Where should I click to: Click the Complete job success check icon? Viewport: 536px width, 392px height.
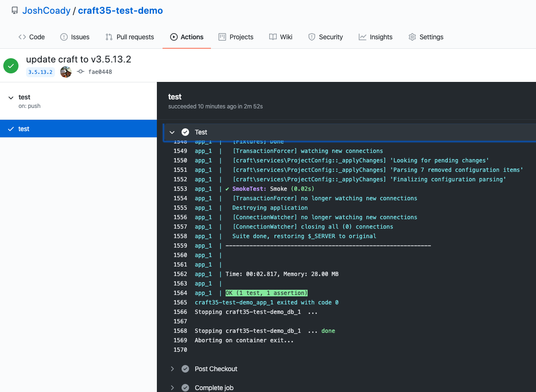point(185,388)
